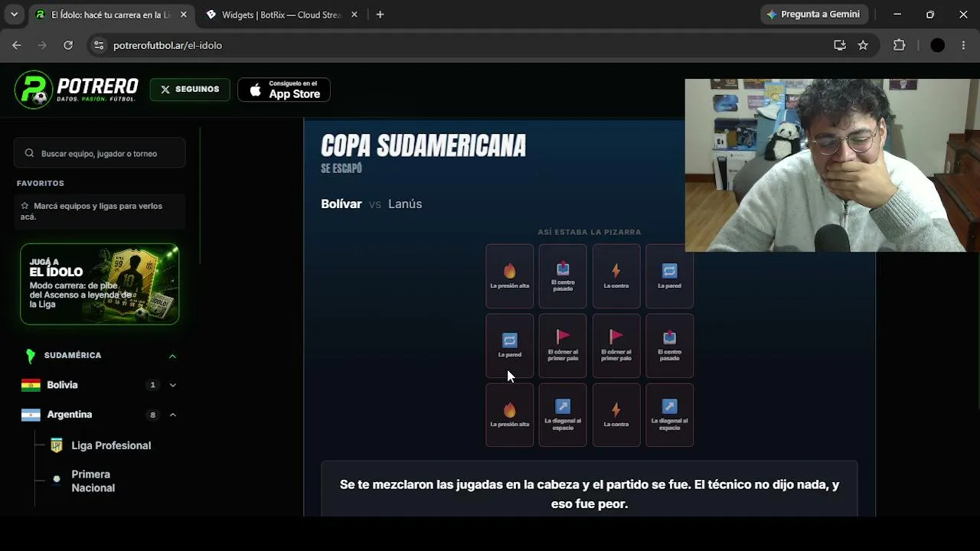
Task: Click the first-row La presión alta card
Action: coord(510,276)
